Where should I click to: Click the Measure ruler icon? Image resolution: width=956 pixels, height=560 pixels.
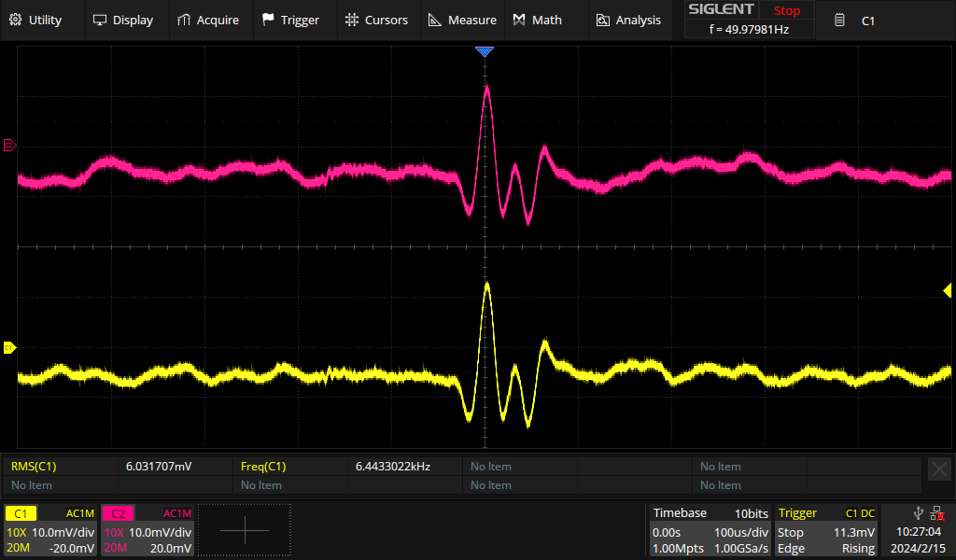pos(435,21)
